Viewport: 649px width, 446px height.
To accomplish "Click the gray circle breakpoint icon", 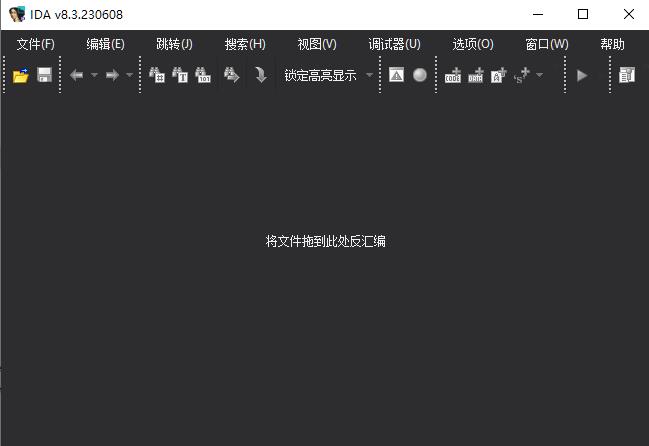I will coord(420,75).
